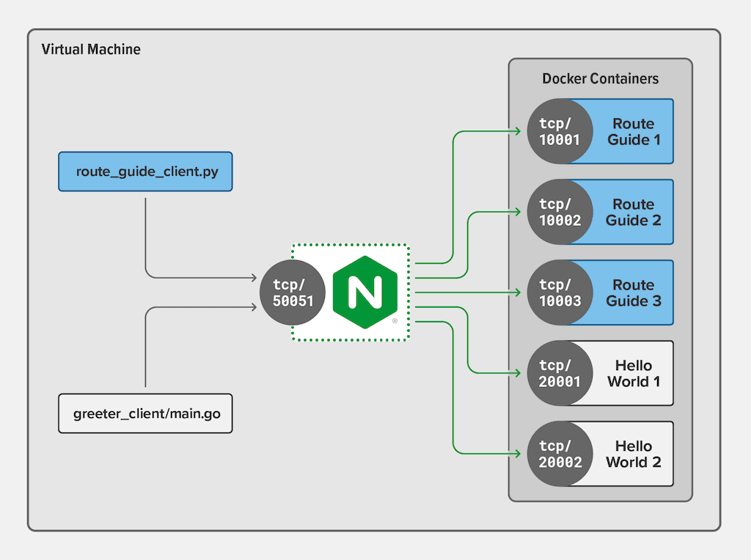
Task: Pick the tcp/10003 port circle
Action: click(x=559, y=293)
